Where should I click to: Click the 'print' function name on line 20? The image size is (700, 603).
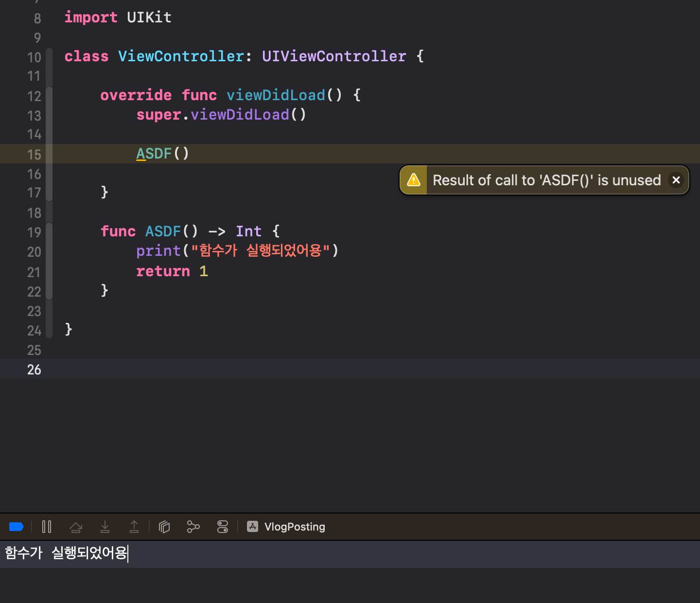(158, 251)
